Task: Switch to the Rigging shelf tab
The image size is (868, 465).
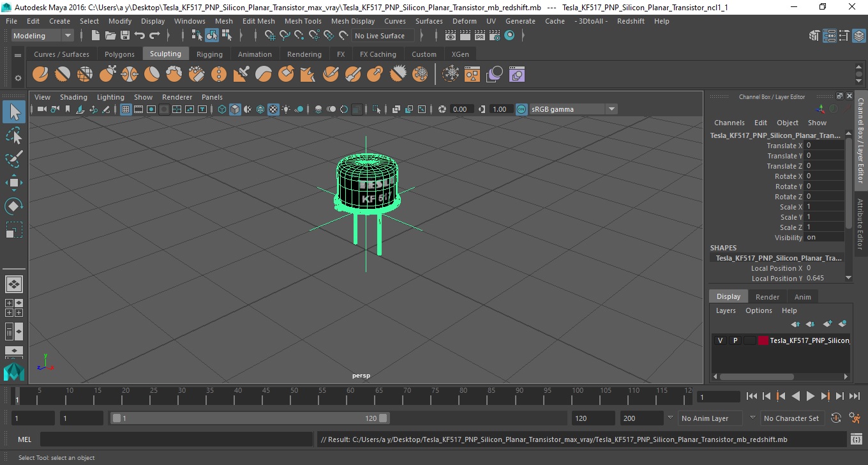Action: 209,54
